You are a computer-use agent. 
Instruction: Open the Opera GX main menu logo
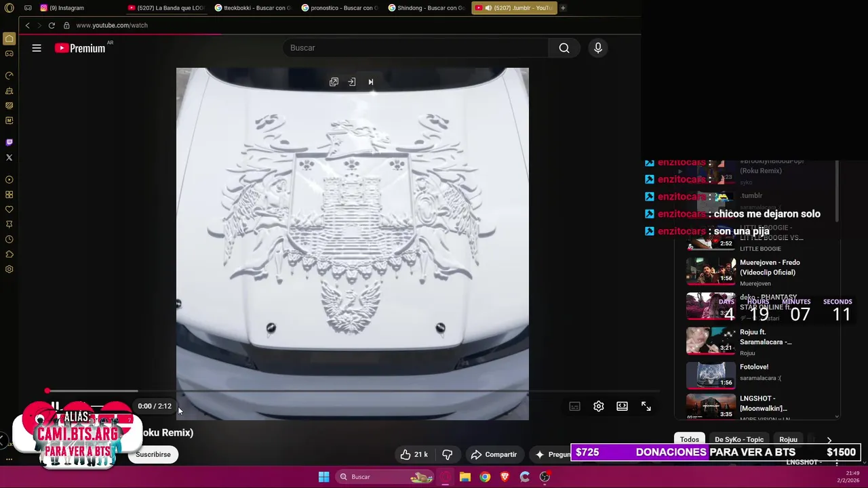[9, 8]
